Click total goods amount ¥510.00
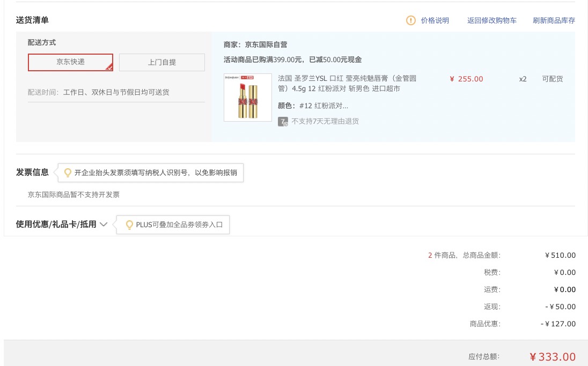Viewport: 588px width, 366px height. click(x=560, y=256)
